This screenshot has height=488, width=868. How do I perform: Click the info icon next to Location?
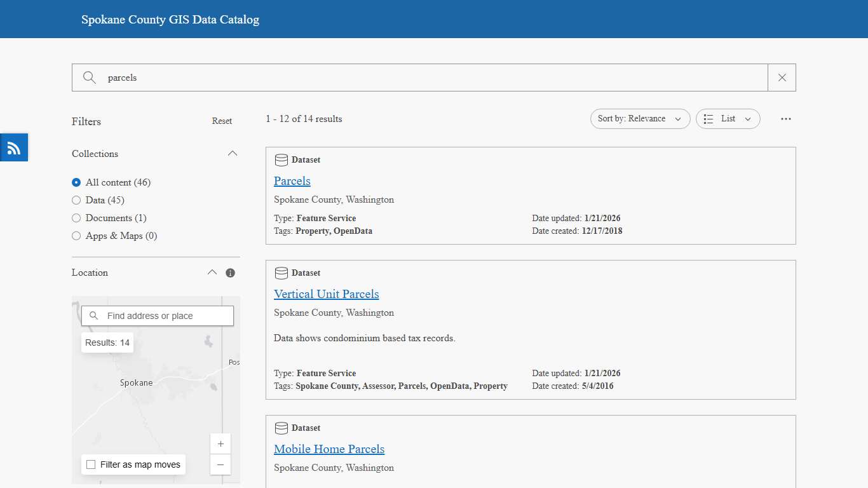point(230,272)
